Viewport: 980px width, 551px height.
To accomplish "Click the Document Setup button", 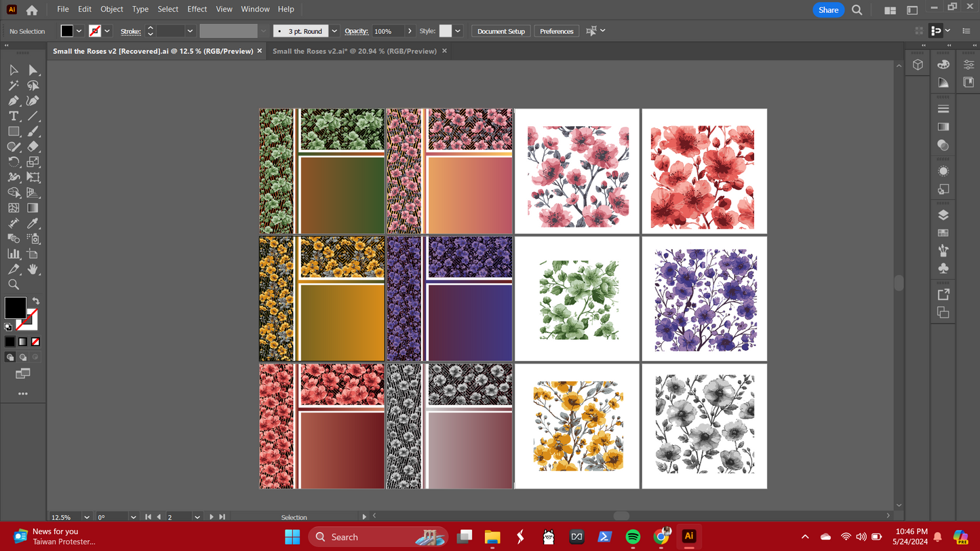I will coord(501,31).
